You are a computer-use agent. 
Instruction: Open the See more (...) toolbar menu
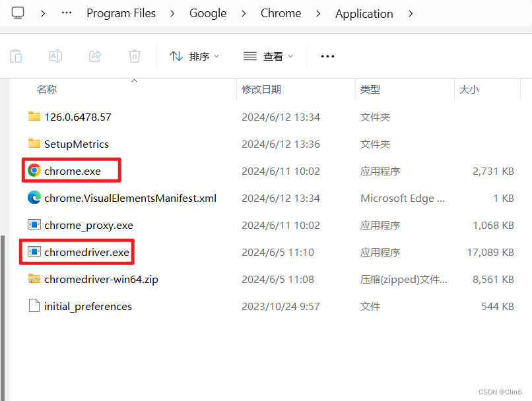(x=327, y=56)
